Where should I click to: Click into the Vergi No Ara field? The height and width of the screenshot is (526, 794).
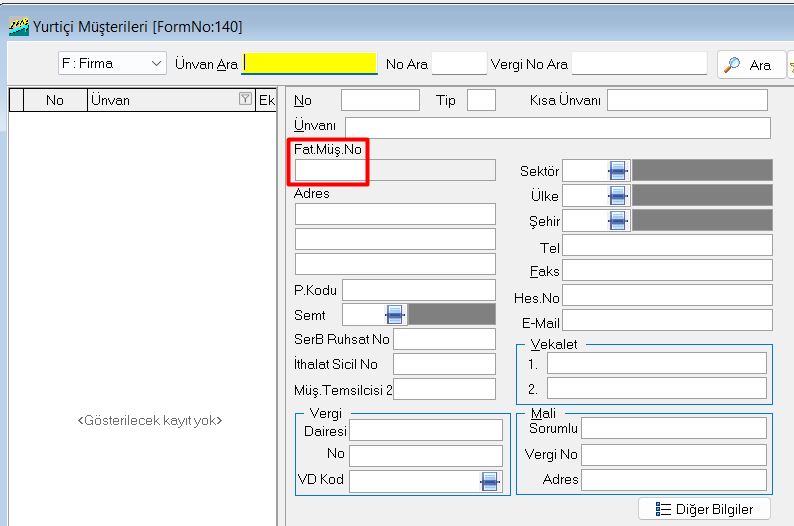tap(638, 64)
